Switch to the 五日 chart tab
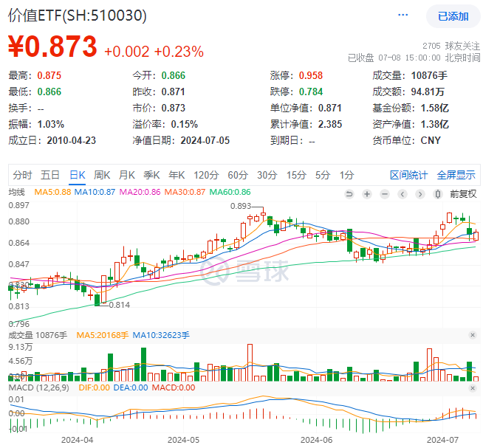 coord(50,175)
